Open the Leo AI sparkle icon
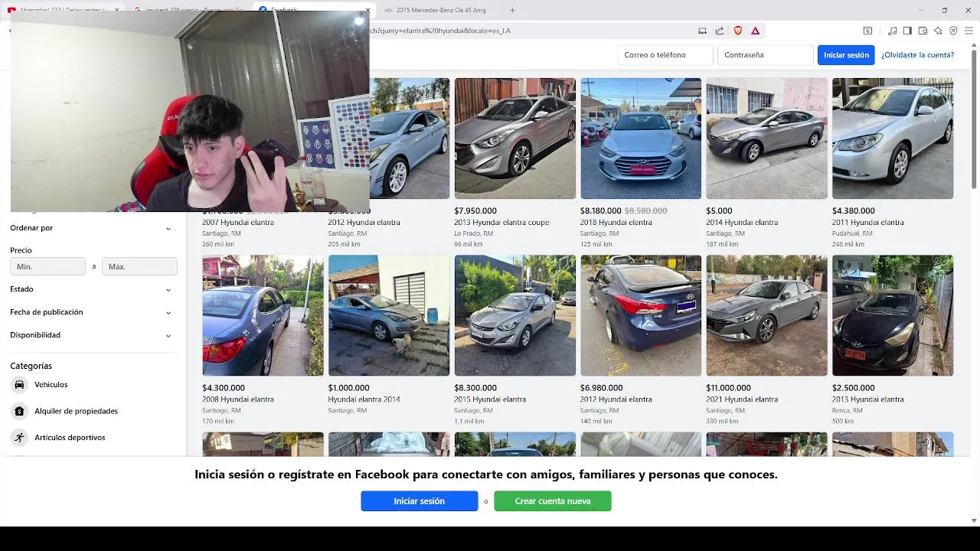This screenshot has width=980, height=551. point(938,31)
